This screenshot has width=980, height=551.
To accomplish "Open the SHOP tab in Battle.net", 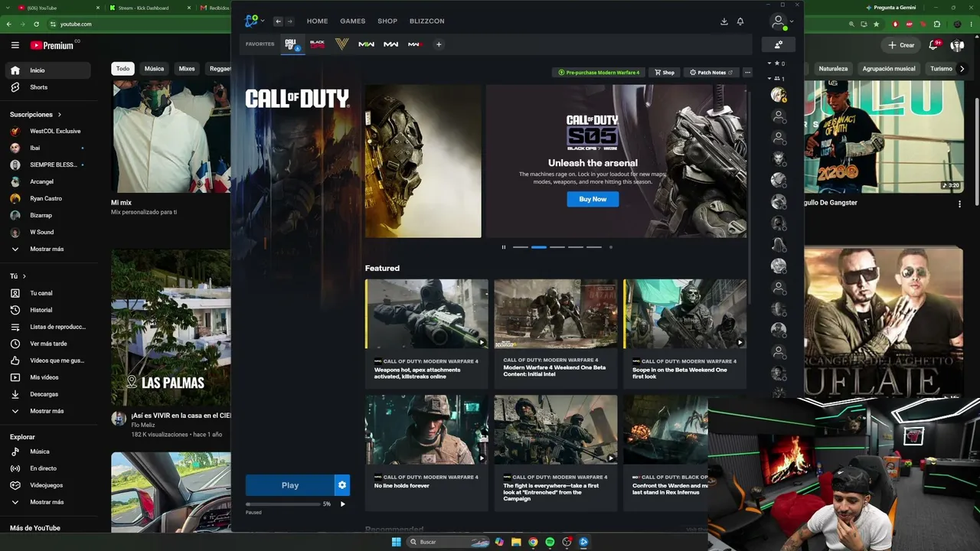I will point(387,21).
